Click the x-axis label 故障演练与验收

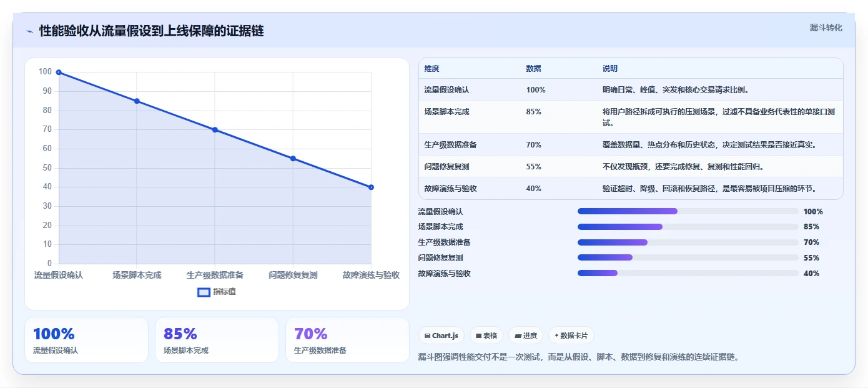[x=371, y=275]
